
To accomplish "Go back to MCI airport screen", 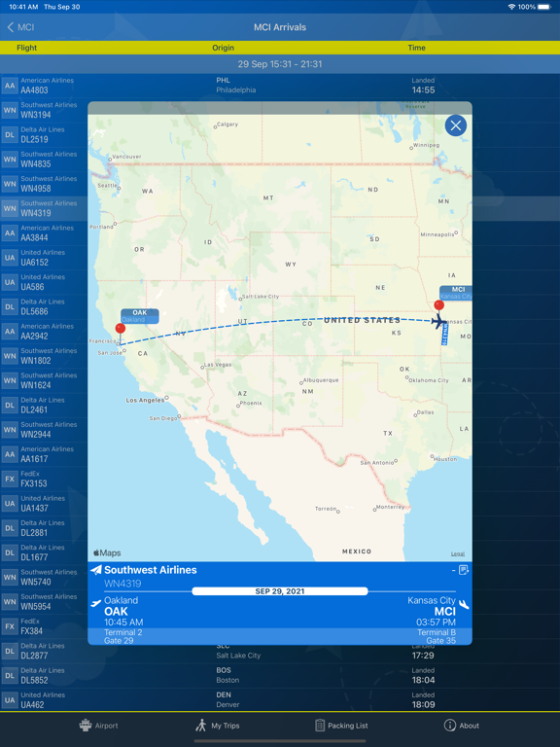I will 20,27.
